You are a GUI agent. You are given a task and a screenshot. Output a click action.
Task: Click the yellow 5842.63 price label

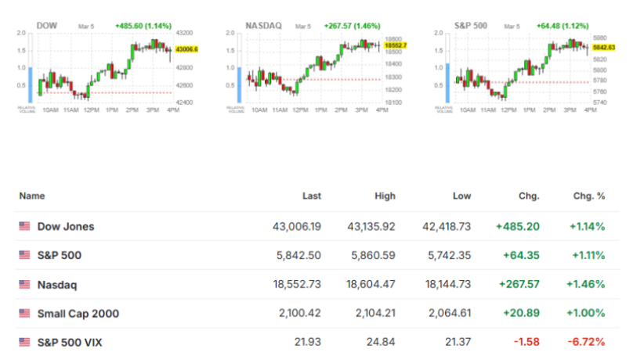[604, 48]
